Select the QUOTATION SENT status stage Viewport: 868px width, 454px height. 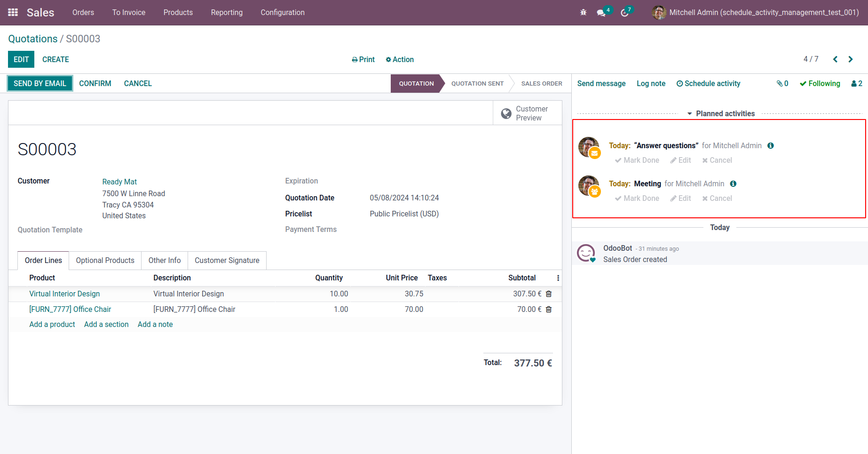[x=477, y=83]
